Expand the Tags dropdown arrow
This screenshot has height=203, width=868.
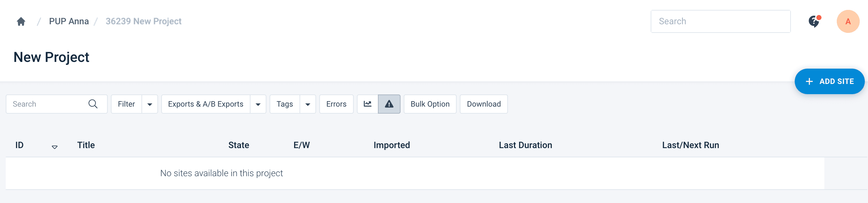(x=307, y=104)
